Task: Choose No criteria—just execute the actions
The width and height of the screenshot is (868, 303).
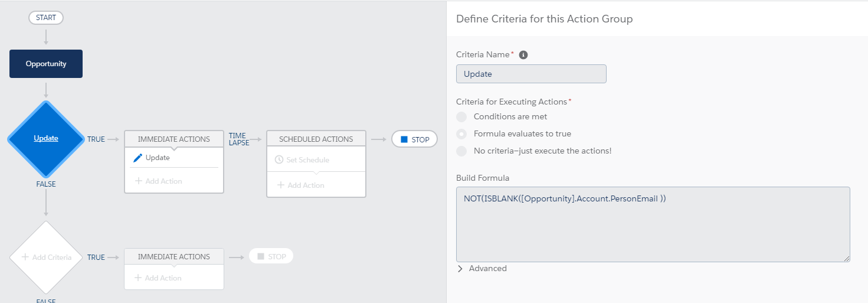Action: pos(461,151)
